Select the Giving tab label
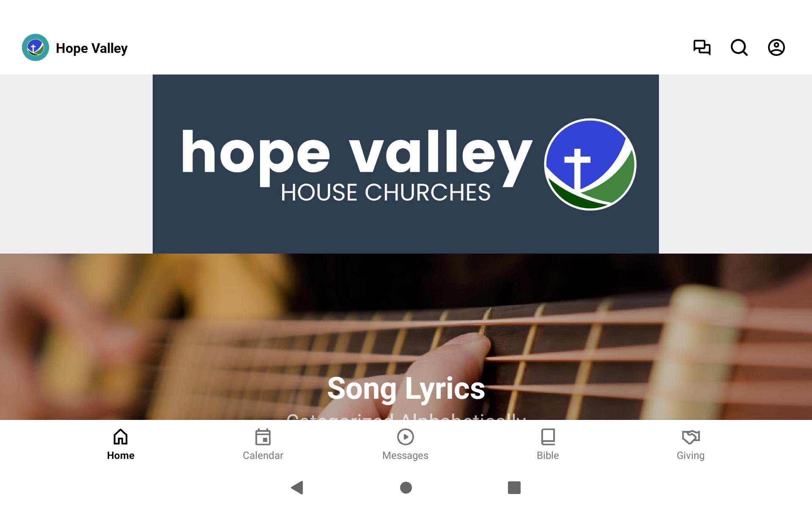This screenshot has width=812, height=508. pyautogui.click(x=691, y=456)
